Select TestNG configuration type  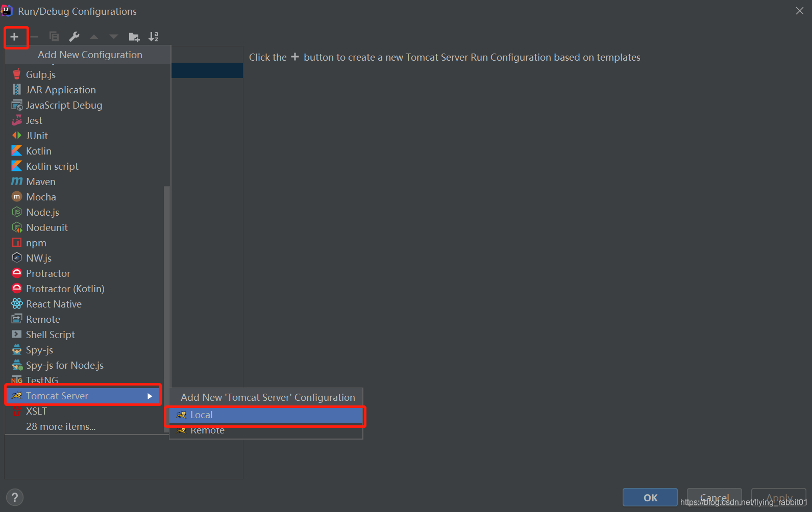[84, 380]
